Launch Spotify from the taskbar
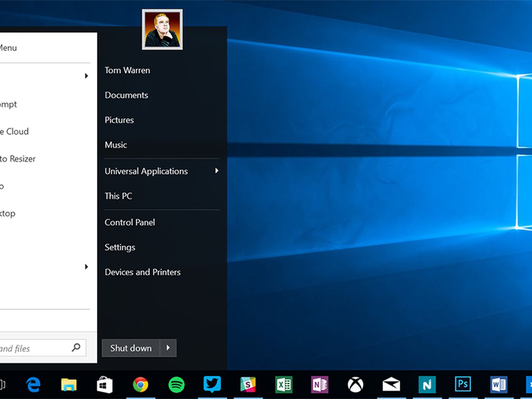This screenshot has height=399, width=532. pos(176,385)
